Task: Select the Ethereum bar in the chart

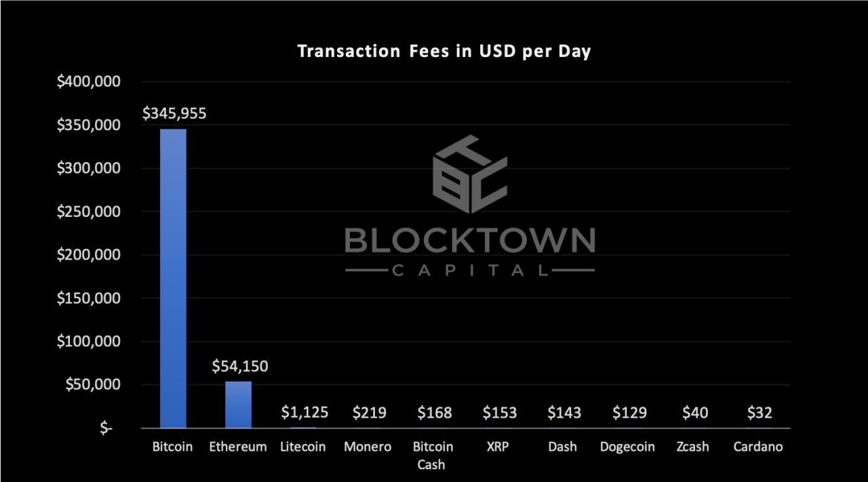Action: (x=239, y=405)
